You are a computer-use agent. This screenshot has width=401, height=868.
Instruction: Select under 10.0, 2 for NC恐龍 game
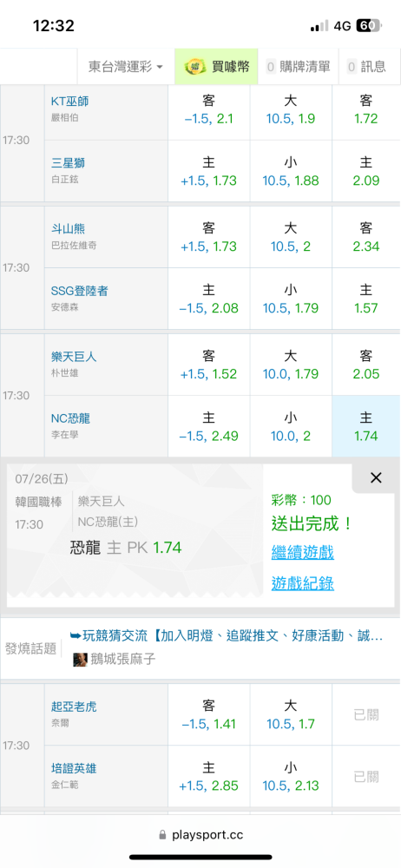click(291, 426)
